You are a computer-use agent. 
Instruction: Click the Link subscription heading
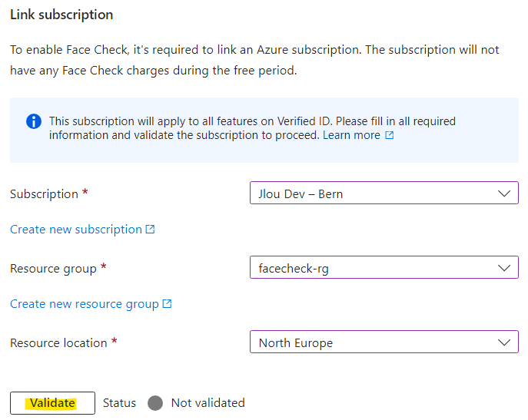(x=61, y=15)
